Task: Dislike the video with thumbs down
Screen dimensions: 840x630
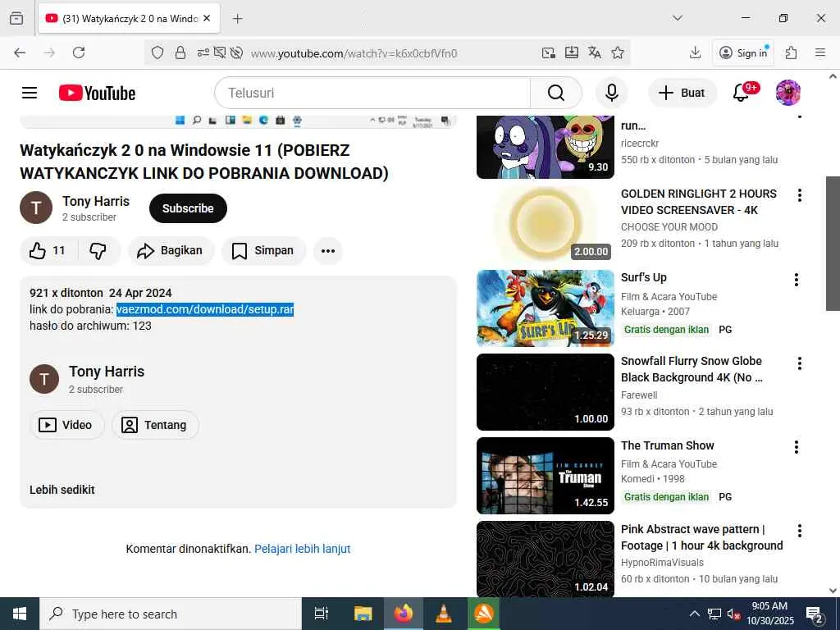Action: point(98,251)
